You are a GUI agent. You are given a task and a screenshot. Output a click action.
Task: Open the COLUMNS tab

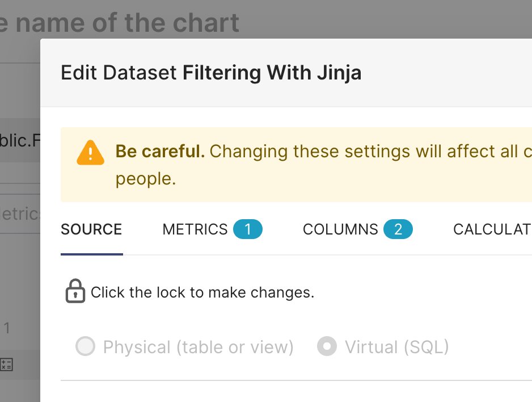tap(340, 229)
